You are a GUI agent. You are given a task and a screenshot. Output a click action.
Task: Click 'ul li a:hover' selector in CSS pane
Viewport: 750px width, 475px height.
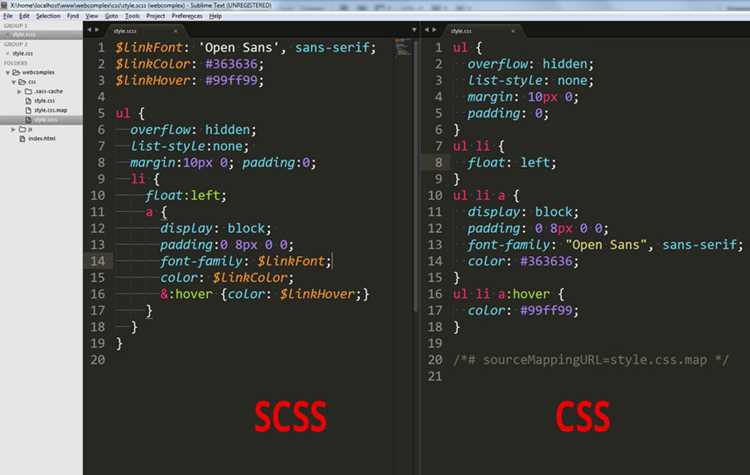pos(501,294)
